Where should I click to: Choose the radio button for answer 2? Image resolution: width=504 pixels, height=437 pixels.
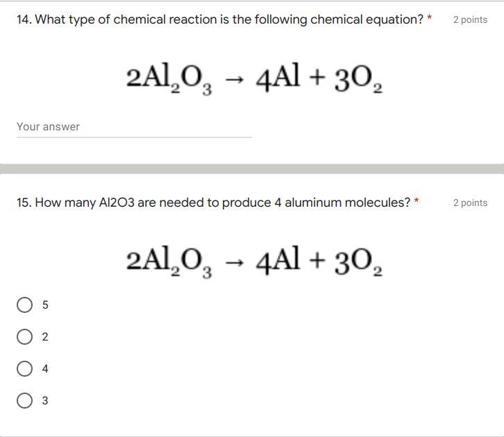[x=24, y=337]
